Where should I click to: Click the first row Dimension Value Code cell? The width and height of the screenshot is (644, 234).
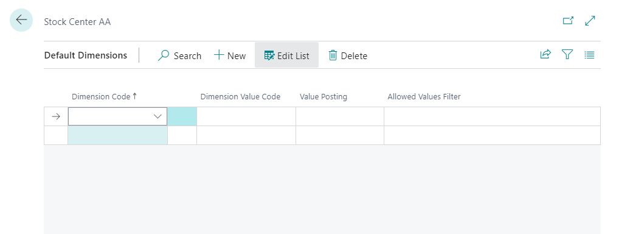[246, 116]
